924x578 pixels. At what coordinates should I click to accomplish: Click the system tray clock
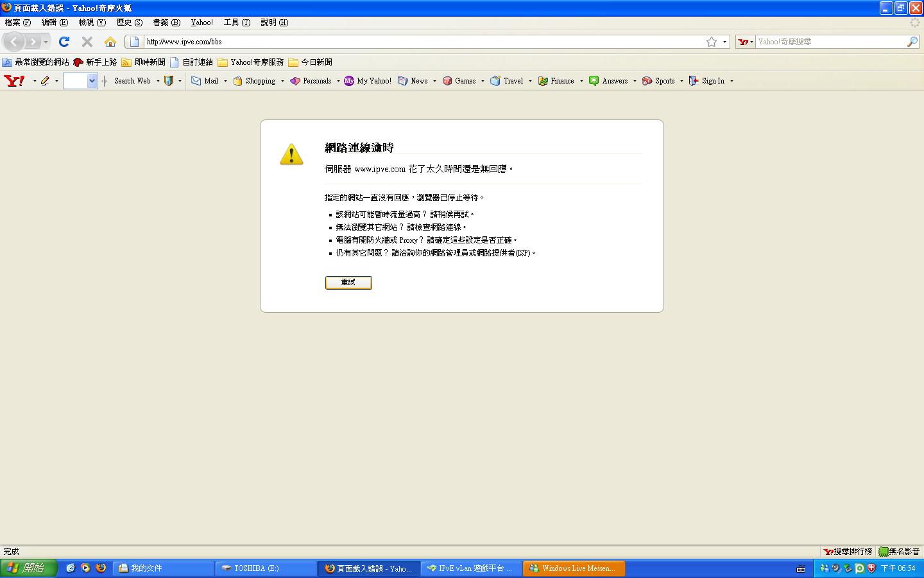898,568
